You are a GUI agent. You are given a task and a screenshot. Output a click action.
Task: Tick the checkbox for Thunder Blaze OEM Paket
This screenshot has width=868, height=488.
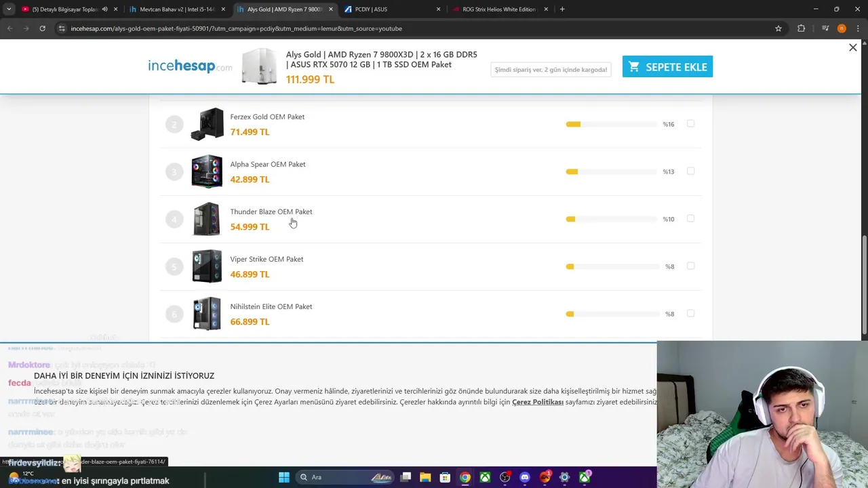click(690, 218)
